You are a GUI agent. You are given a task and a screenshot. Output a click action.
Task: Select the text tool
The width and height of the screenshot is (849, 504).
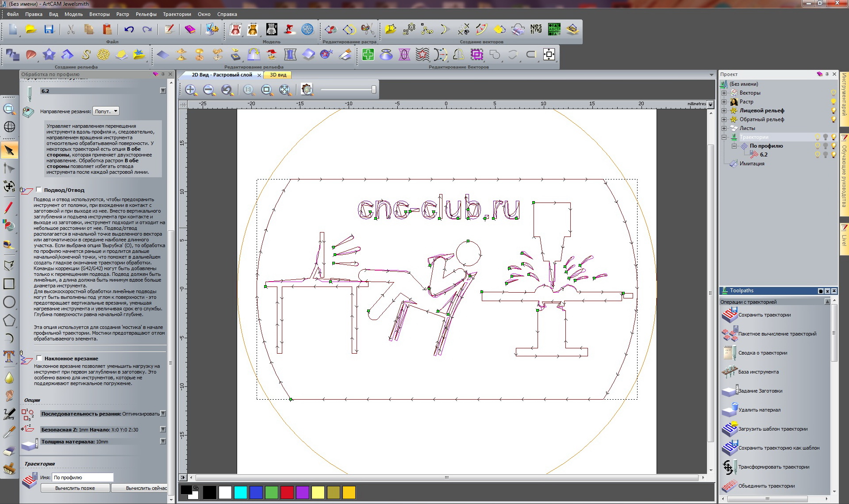point(9,356)
